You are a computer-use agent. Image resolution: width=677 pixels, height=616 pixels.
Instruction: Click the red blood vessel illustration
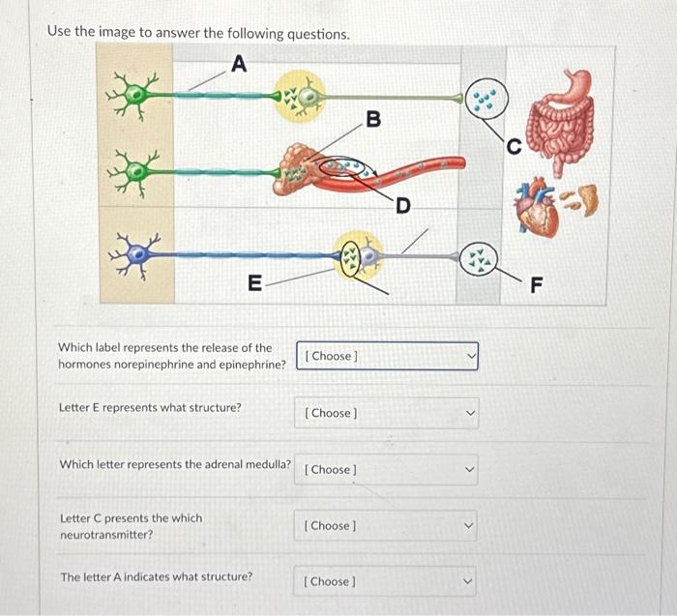click(x=389, y=175)
